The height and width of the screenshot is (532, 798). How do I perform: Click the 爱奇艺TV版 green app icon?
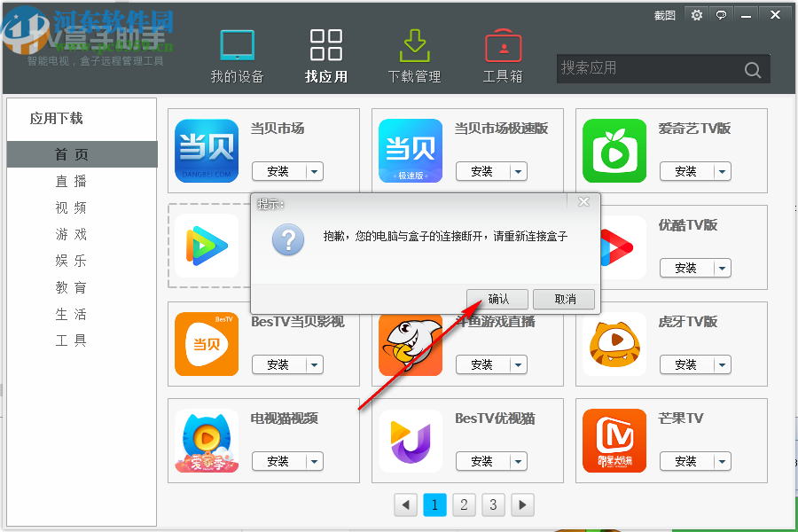pyautogui.click(x=614, y=151)
